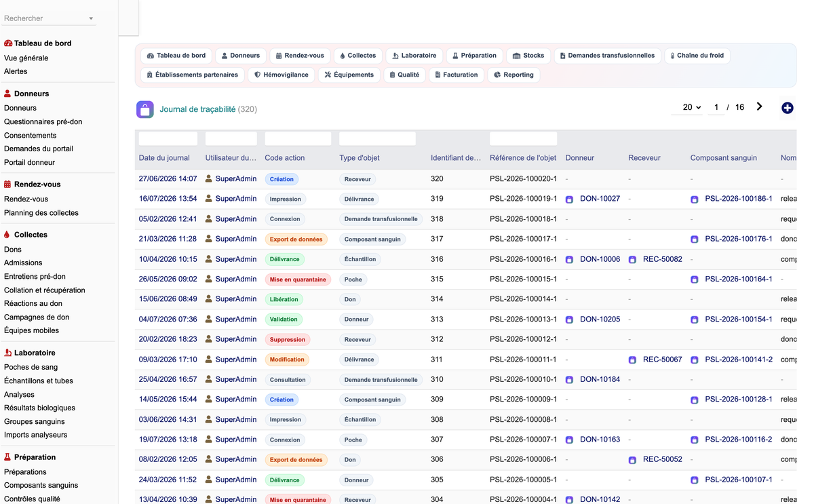Open the Donneurs top tab
814x504 pixels.
tap(241, 56)
